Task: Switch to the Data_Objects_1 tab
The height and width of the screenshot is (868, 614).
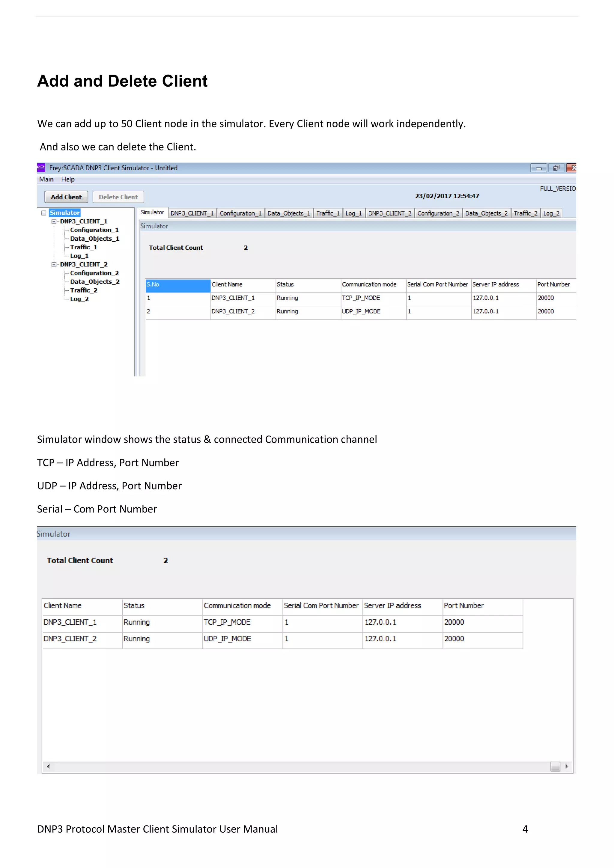Action: coord(289,213)
